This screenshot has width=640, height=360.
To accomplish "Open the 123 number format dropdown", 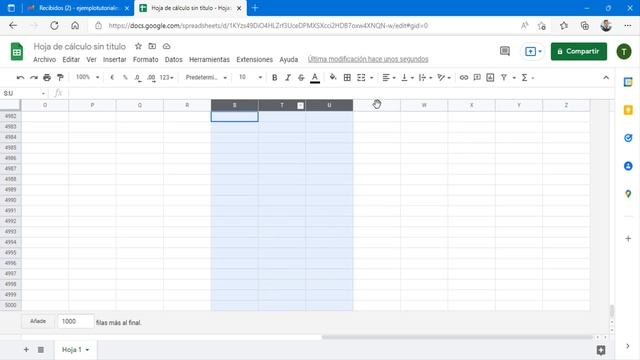I will (167, 78).
